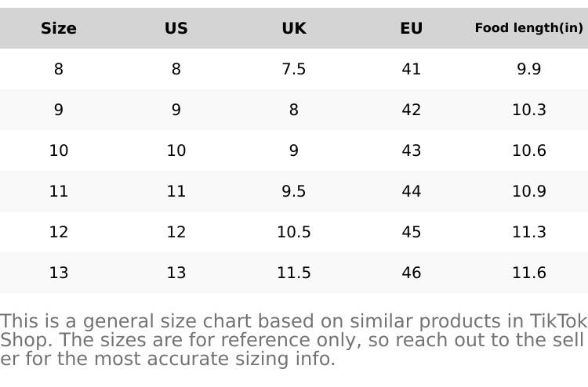Select the 10.6 length value

pyautogui.click(x=529, y=150)
